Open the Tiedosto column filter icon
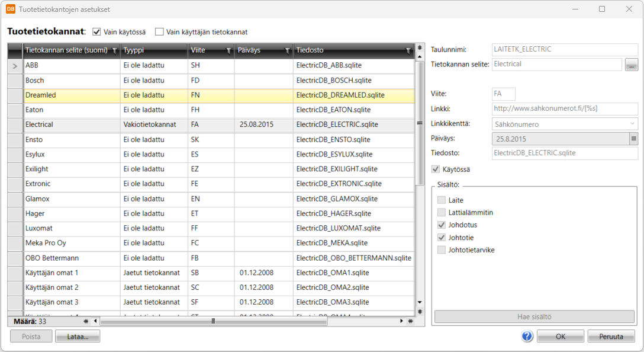644x352 pixels. 408,51
